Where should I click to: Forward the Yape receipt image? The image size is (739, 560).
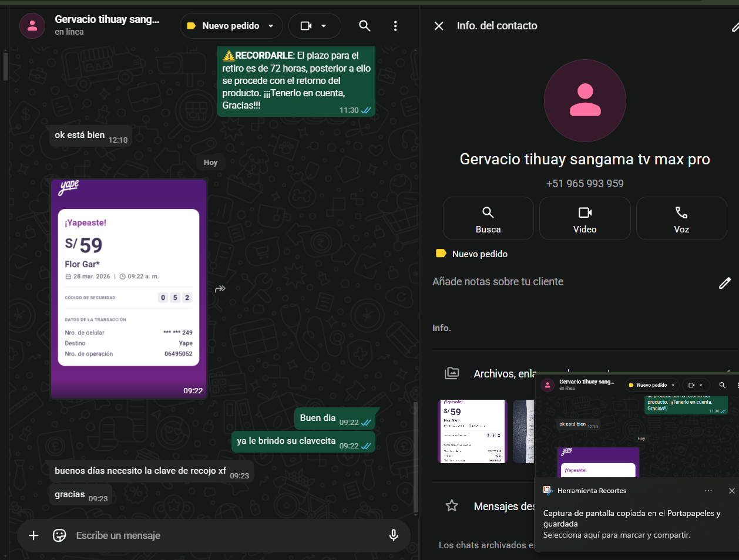pyautogui.click(x=220, y=289)
